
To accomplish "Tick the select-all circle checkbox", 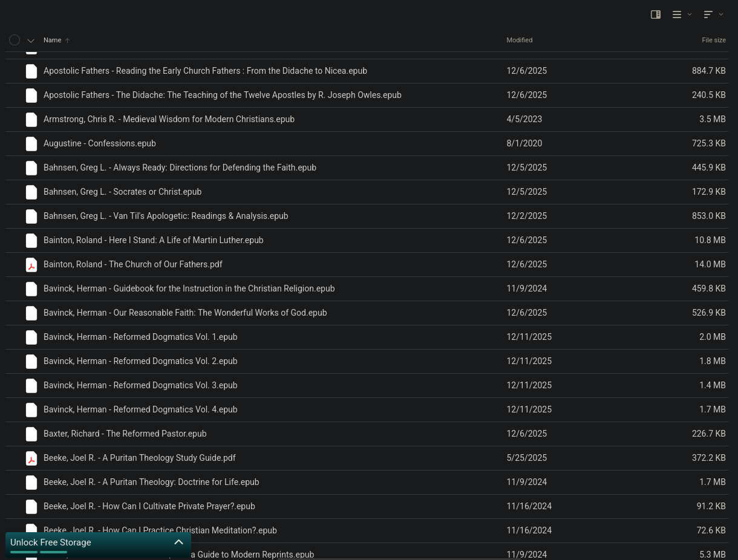I will point(15,40).
